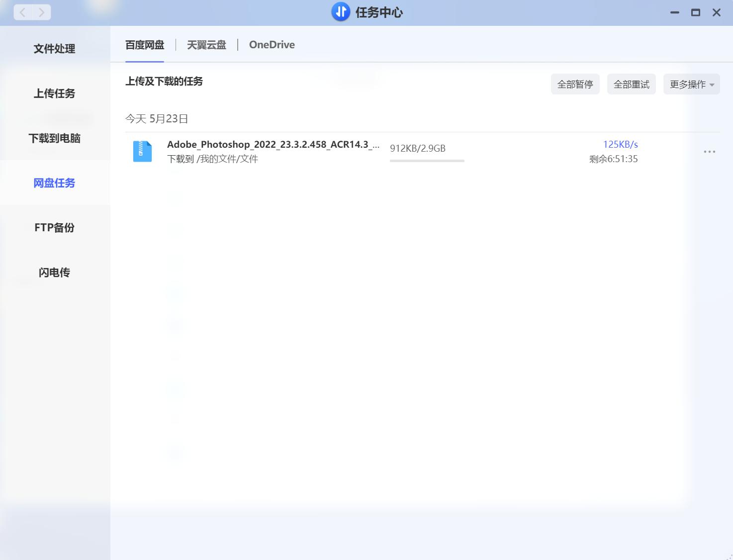Image resolution: width=733 pixels, height=560 pixels.
Task: Open the three-dot options for the download task
Action: pyautogui.click(x=710, y=151)
